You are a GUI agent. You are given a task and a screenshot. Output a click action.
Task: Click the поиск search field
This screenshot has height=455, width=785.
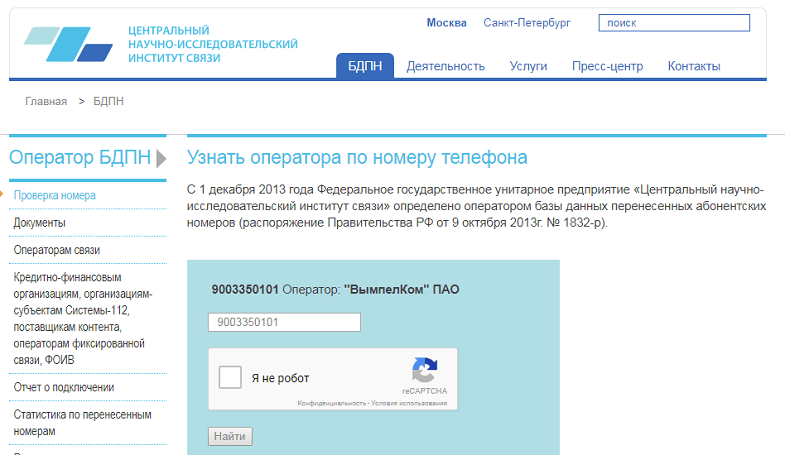click(x=674, y=23)
